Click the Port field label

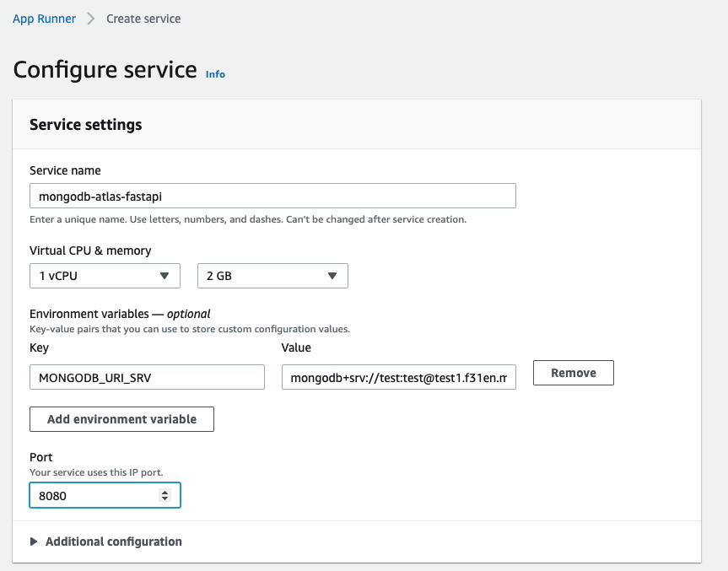pos(41,457)
